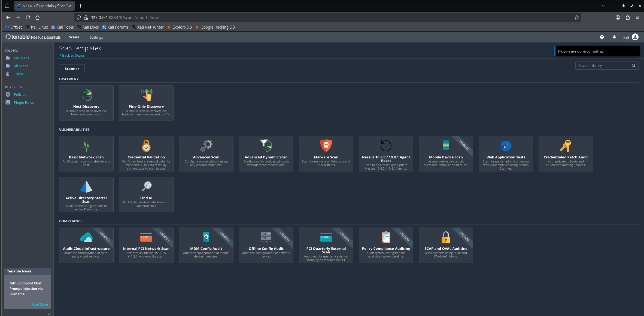Open the help question mark icon

[x=602, y=37]
